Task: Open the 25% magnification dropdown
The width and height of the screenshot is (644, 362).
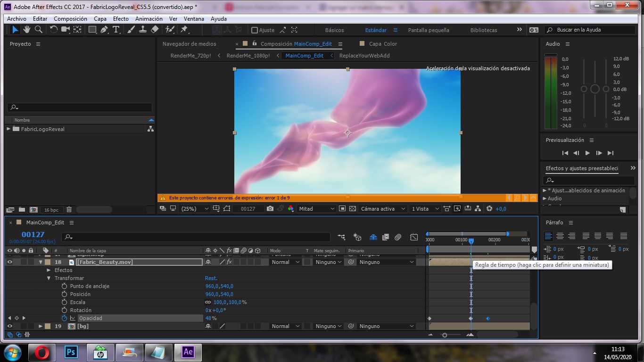Action: click(195, 208)
